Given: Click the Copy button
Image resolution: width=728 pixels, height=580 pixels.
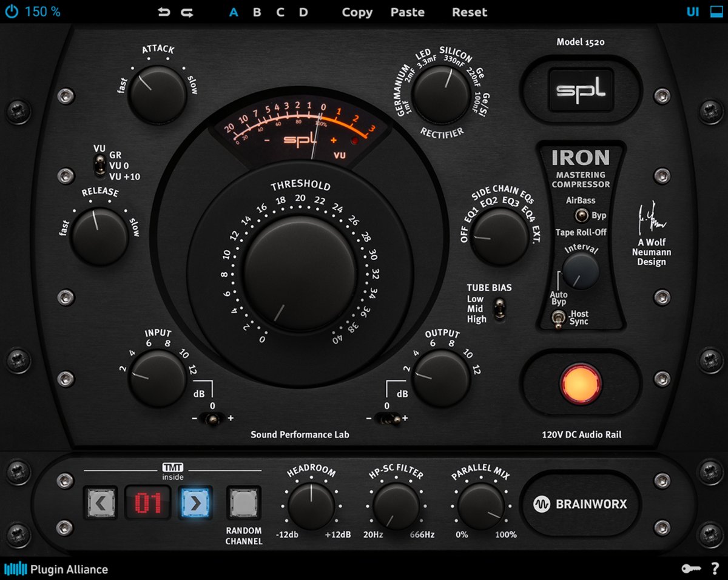Looking at the screenshot, I should [x=357, y=12].
